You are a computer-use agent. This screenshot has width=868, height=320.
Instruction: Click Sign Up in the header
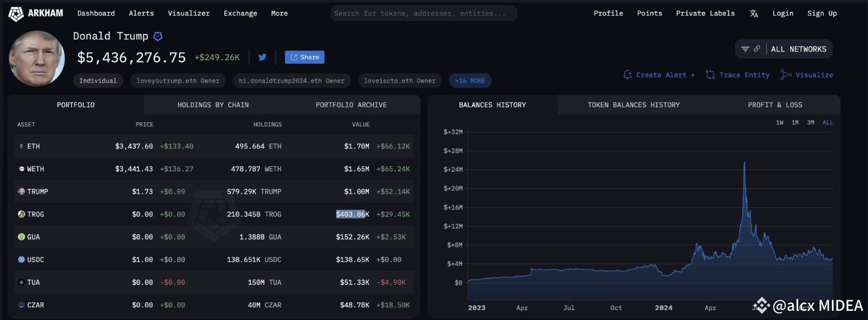822,13
